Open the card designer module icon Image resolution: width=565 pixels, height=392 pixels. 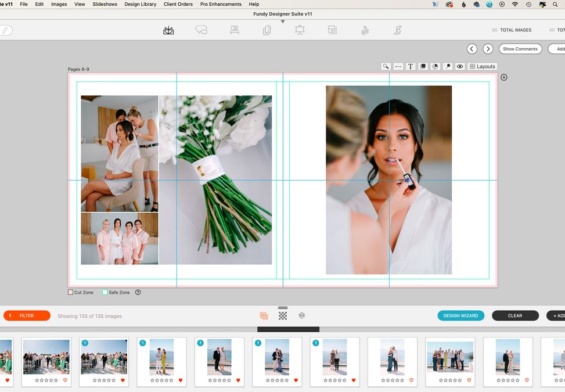[x=267, y=30]
